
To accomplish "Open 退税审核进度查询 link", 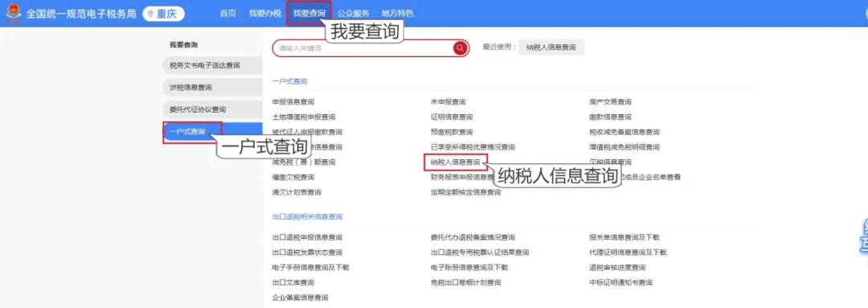I will 617,267.
